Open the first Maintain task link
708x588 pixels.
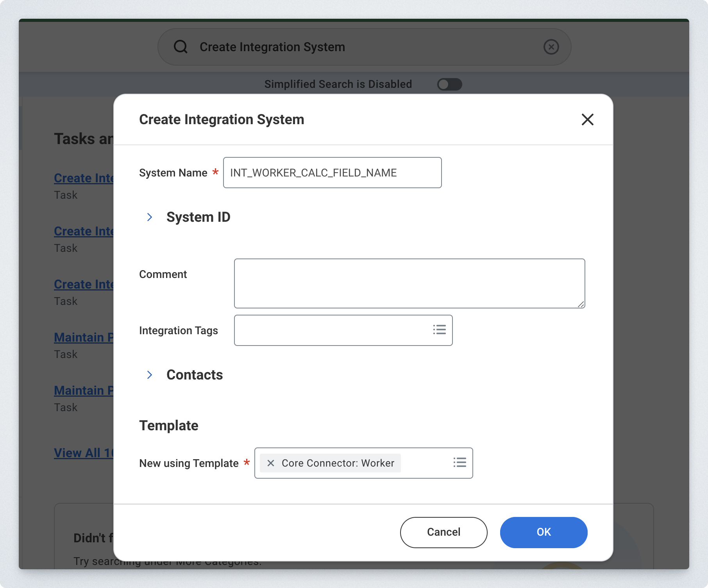tap(84, 337)
